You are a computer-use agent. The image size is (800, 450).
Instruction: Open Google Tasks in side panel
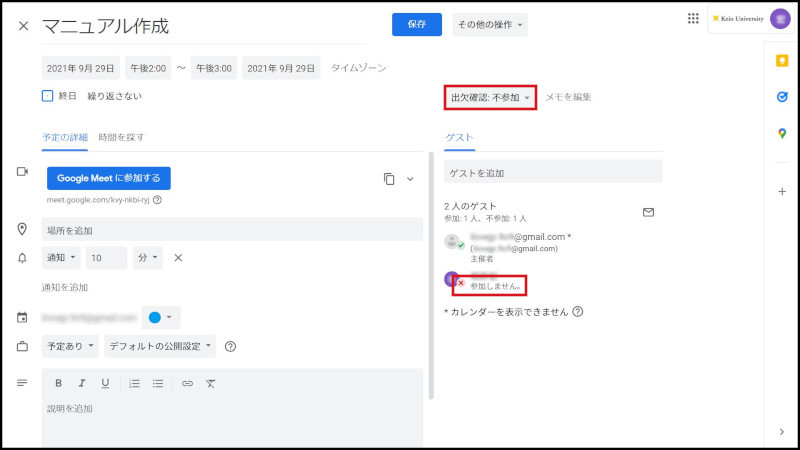coord(781,97)
